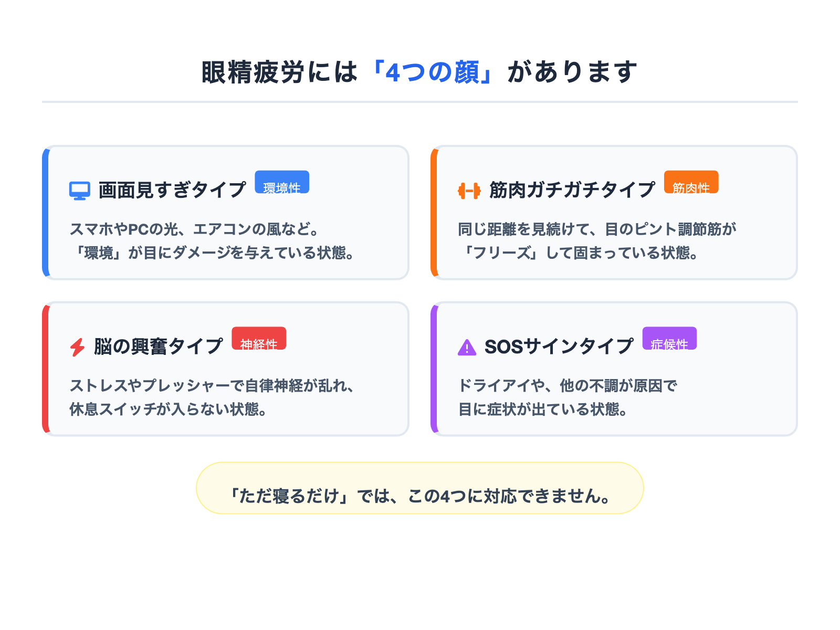
Task: Click the red lightning bolt icon
Action: (x=77, y=347)
